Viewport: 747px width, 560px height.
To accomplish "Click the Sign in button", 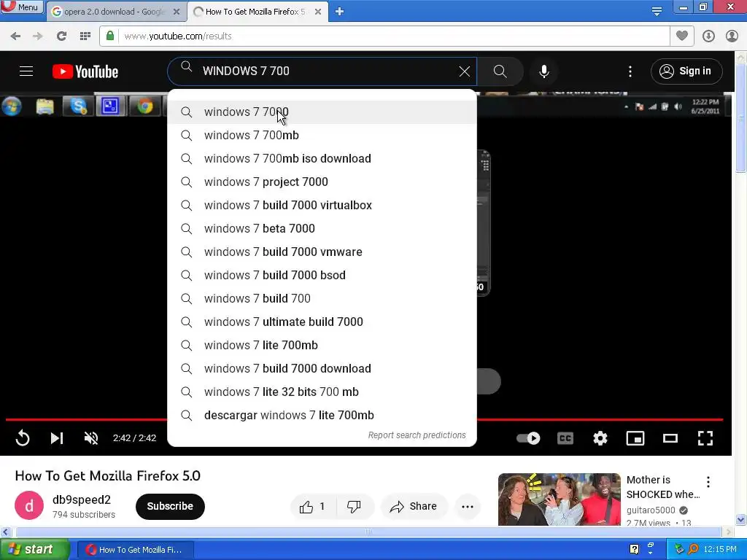I will [x=686, y=71].
